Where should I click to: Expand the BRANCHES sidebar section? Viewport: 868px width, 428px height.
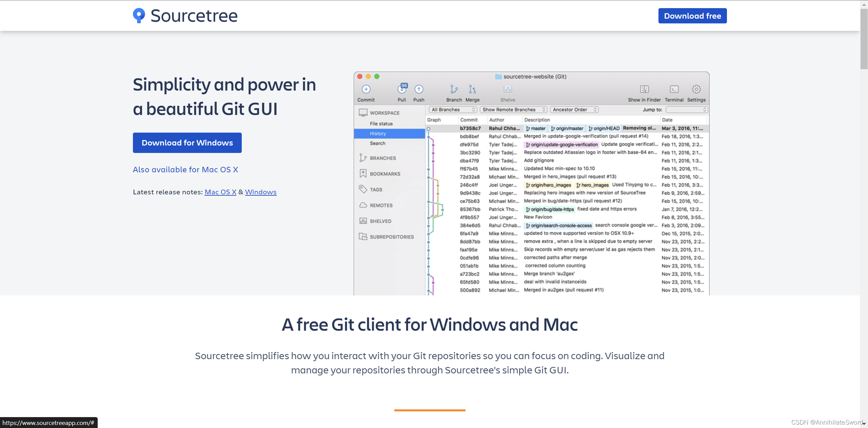pyautogui.click(x=383, y=158)
